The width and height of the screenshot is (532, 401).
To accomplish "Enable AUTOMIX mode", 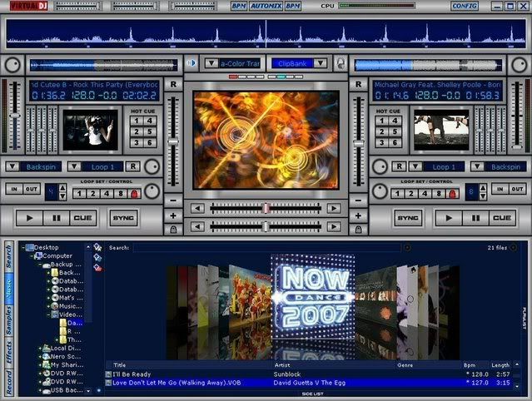I will click(266, 6).
